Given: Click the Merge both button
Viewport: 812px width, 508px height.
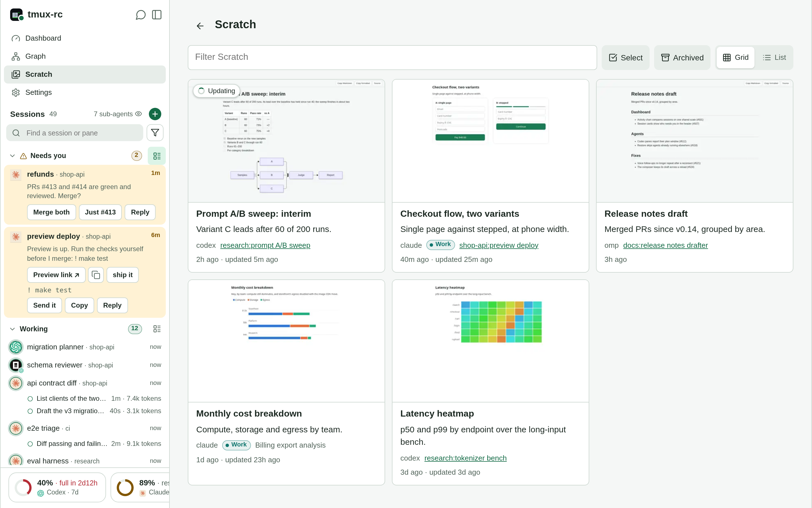Looking at the screenshot, I should click(x=51, y=212).
